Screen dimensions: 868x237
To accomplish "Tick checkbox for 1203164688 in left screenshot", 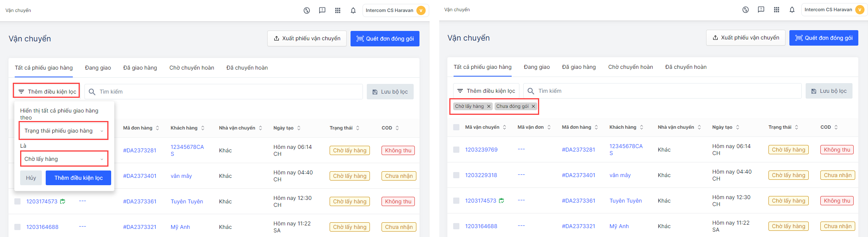I will (x=17, y=227).
